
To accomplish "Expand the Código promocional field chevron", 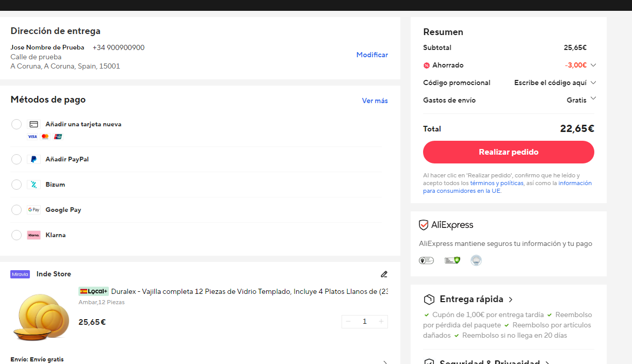I will click(x=593, y=82).
